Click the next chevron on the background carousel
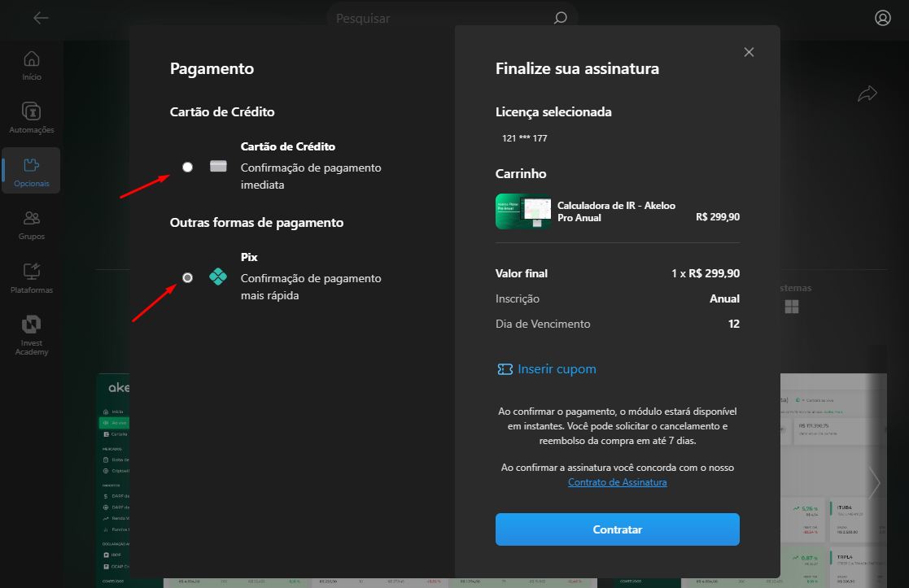 coord(874,482)
